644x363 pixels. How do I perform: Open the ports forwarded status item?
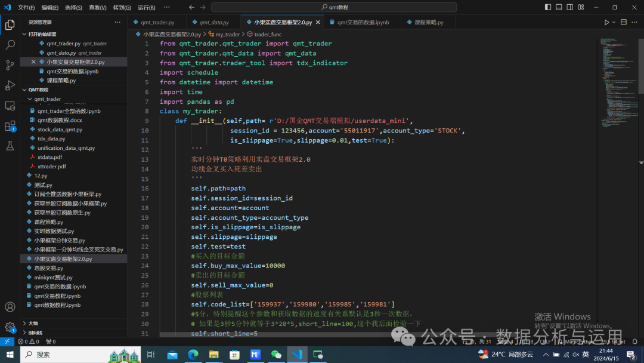click(51, 342)
